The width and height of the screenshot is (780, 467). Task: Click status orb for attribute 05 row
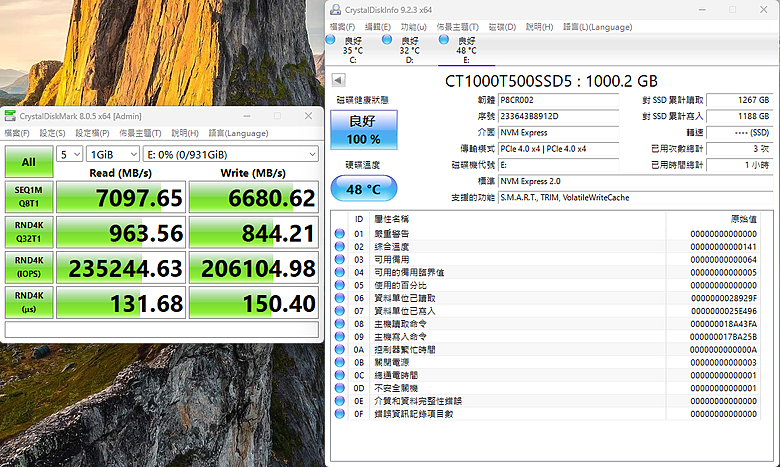[340, 285]
